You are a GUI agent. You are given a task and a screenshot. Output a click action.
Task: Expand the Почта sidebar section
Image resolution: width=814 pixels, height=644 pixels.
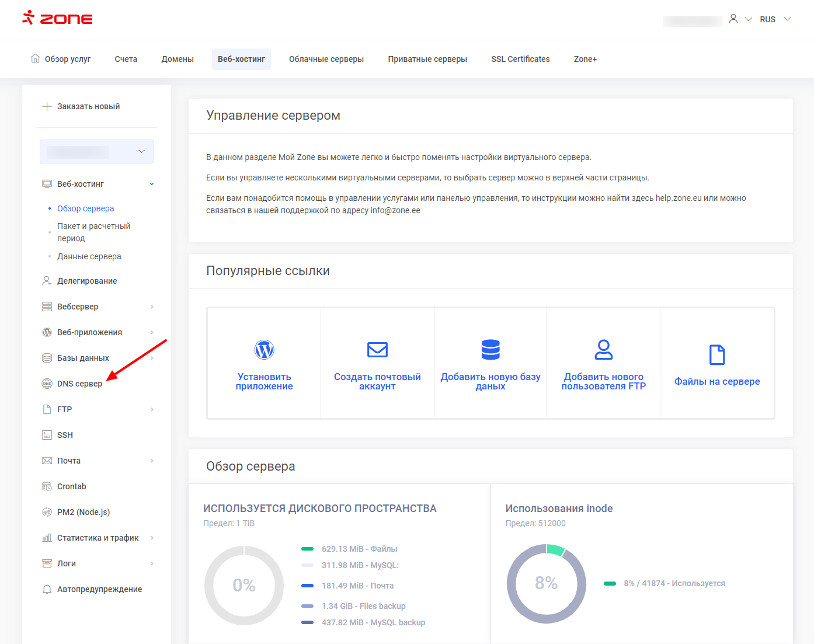point(152,461)
